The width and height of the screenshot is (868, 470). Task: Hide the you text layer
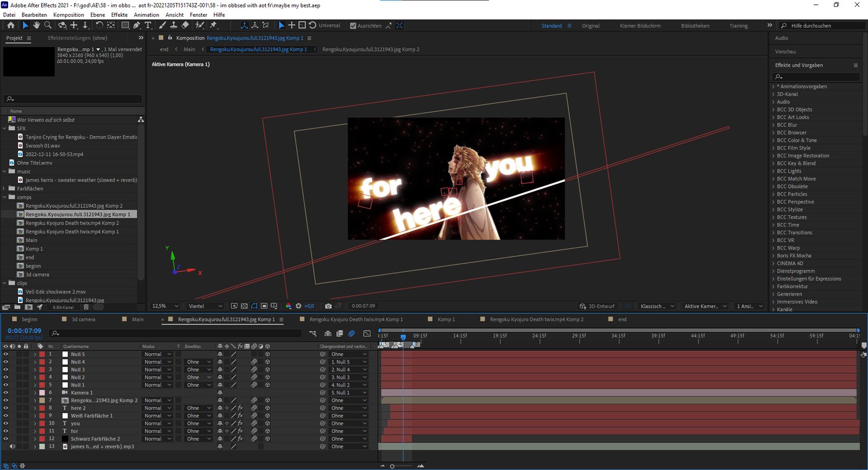tap(6, 424)
